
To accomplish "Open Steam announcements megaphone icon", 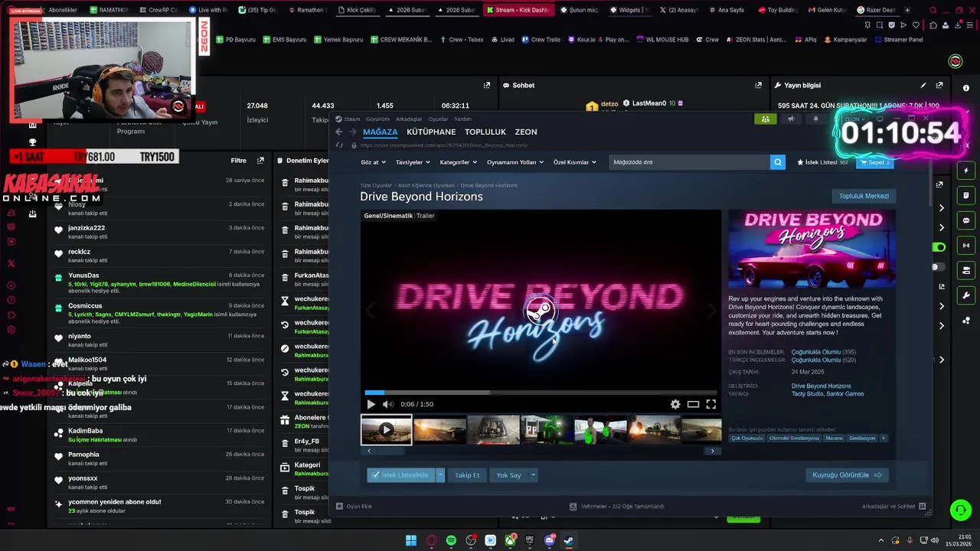I will pos(791,119).
